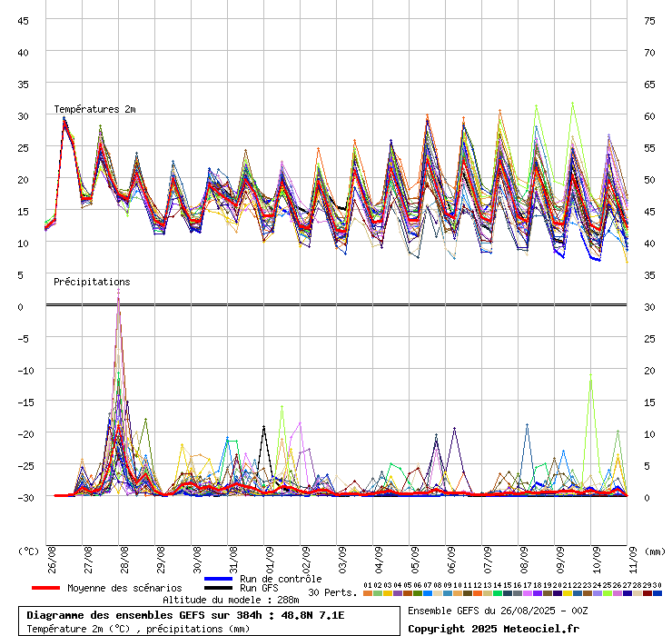
Task: Click 'Ensemble GEFS du 26/08/2025 - 00Z' text
Action: 498,611
